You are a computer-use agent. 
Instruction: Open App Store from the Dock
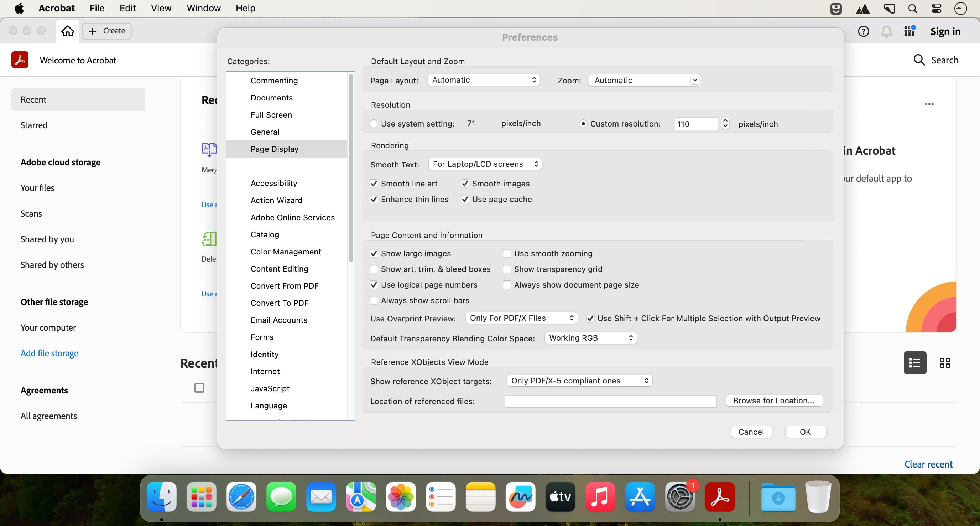(640, 497)
